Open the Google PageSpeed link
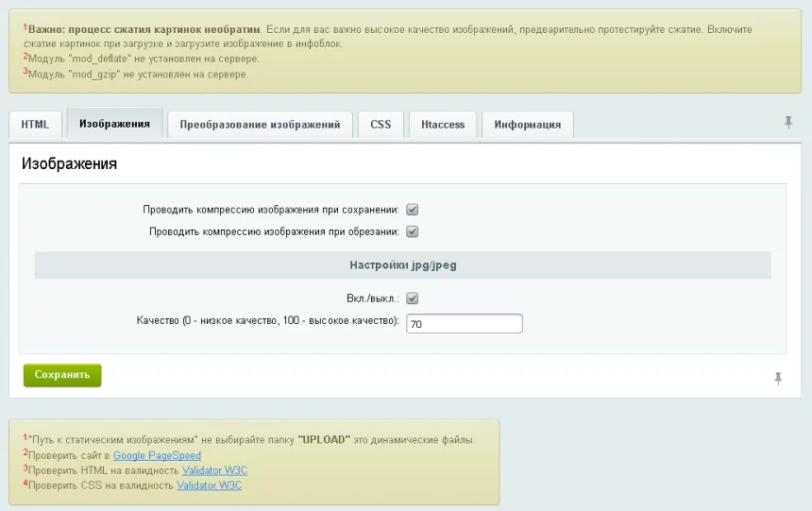The height and width of the screenshot is (511, 812). [x=157, y=455]
